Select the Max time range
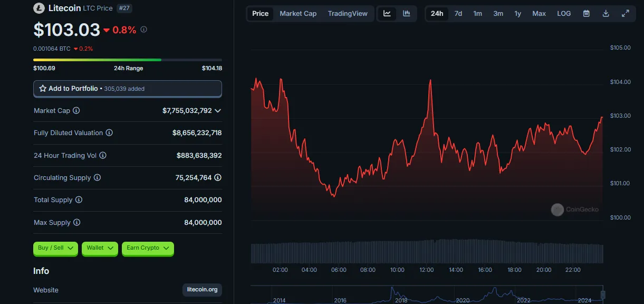 pos(539,14)
